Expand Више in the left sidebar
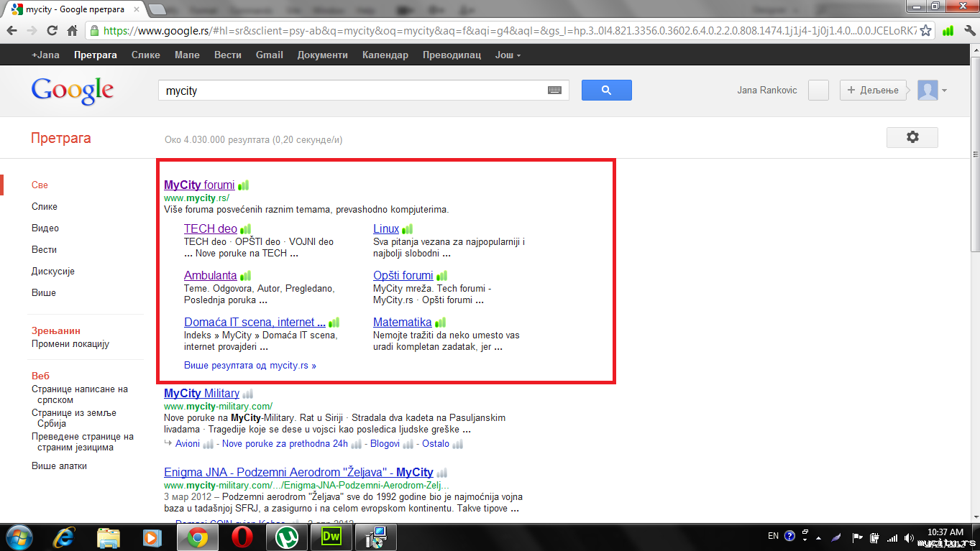The height and width of the screenshot is (551, 980). [x=44, y=293]
